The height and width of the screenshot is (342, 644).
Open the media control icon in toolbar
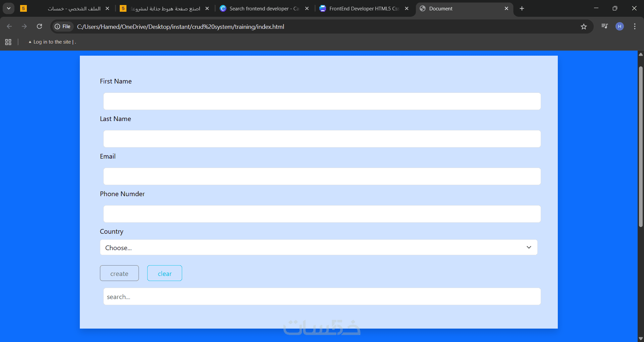click(x=604, y=26)
